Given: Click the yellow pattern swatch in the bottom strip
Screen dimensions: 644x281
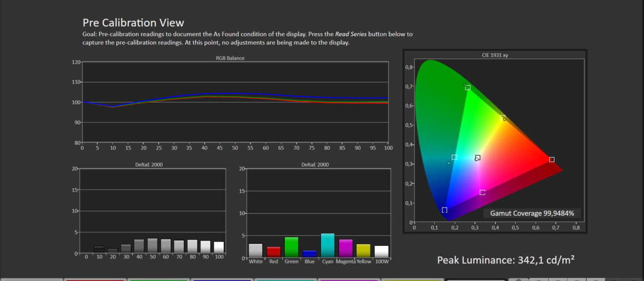Looking at the screenshot, I should click(412, 279).
